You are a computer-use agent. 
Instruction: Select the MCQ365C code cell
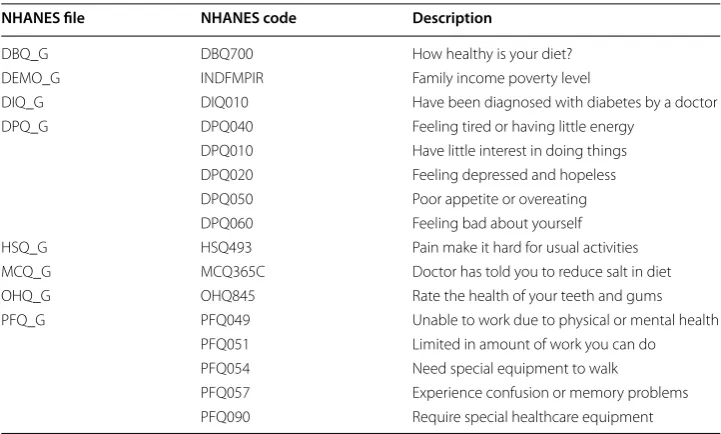[233, 272]
